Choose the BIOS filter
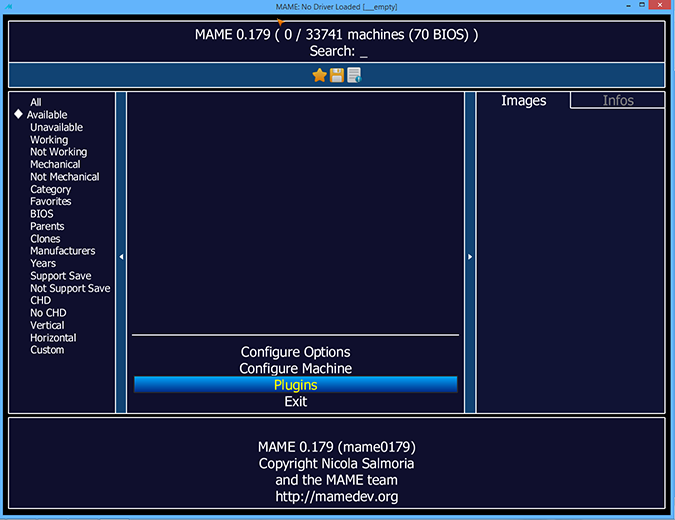 click(x=42, y=214)
